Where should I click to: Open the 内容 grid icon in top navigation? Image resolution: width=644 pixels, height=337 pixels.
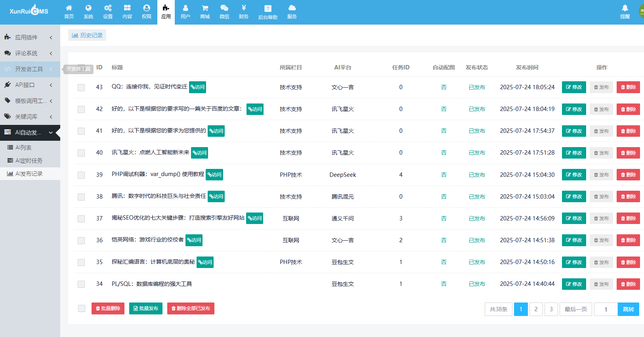click(127, 12)
